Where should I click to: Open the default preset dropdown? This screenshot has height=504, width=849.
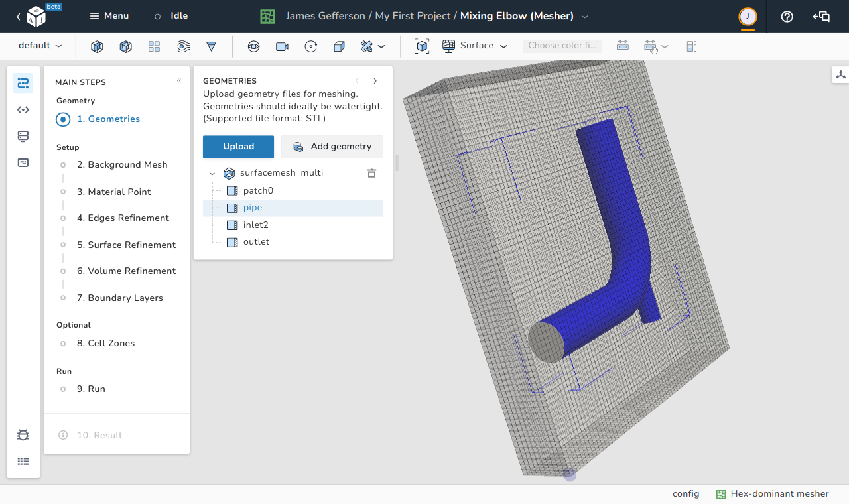point(40,46)
